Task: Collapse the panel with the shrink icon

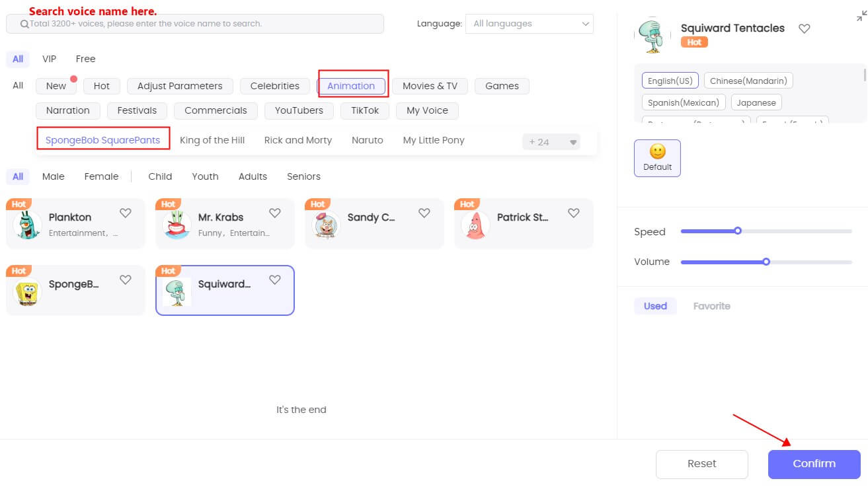Action: (861, 17)
